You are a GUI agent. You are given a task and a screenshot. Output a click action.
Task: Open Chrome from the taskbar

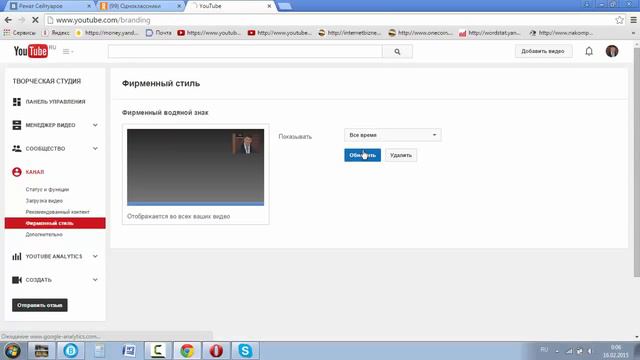pyautogui.click(x=187, y=351)
